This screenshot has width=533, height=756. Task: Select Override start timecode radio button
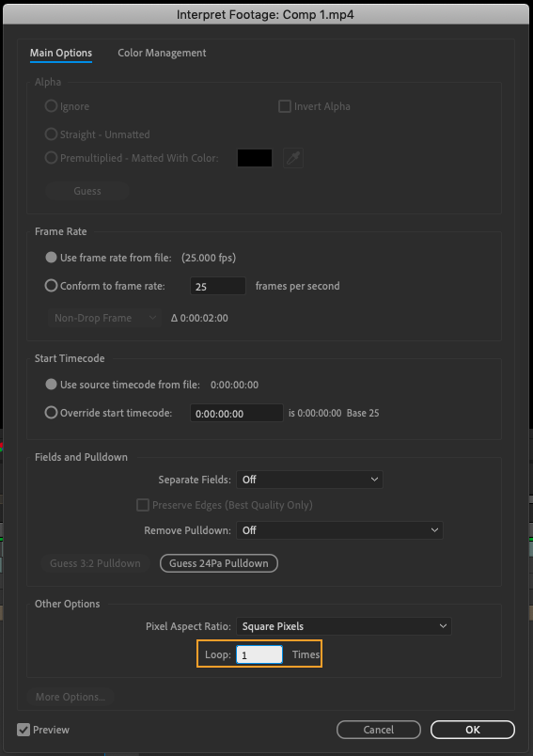click(x=51, y=413)
